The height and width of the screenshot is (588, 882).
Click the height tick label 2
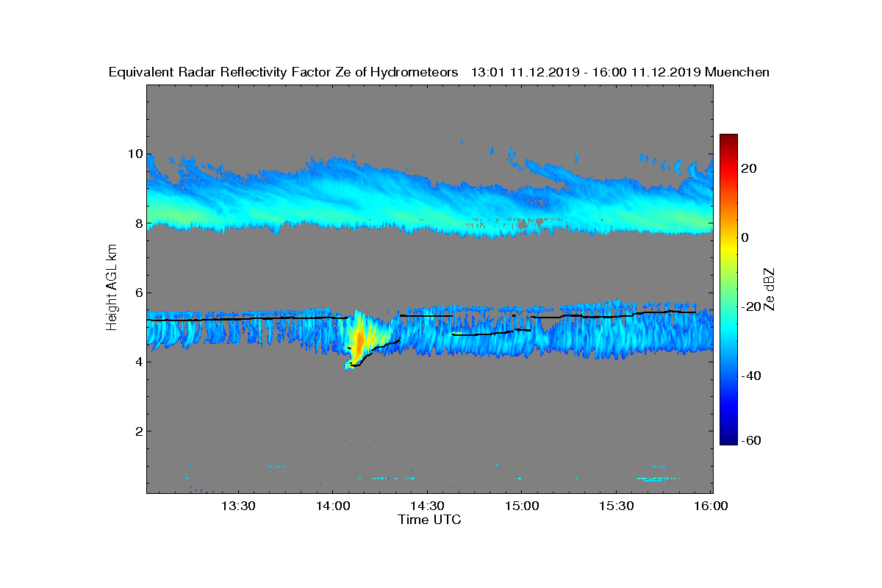point(137,431)
